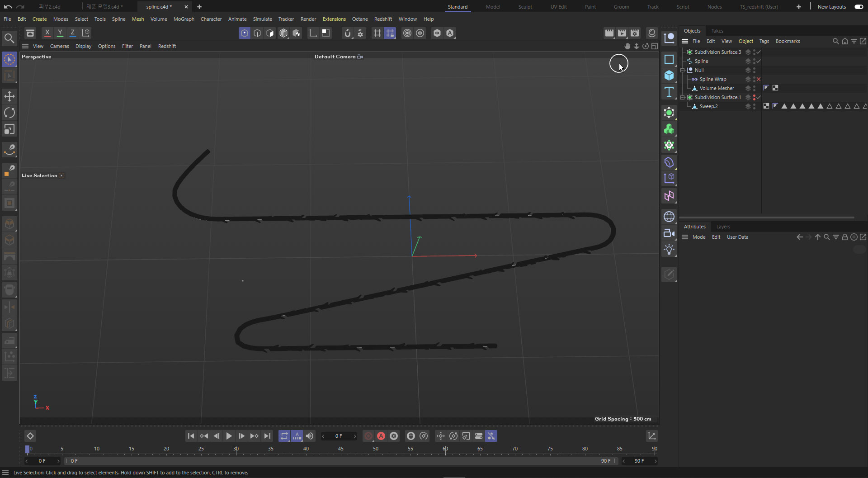Screen dimensions: 868x478
Task: Open viewport Cameras menu
Action: pyautogui.click(x=59, y=46)
